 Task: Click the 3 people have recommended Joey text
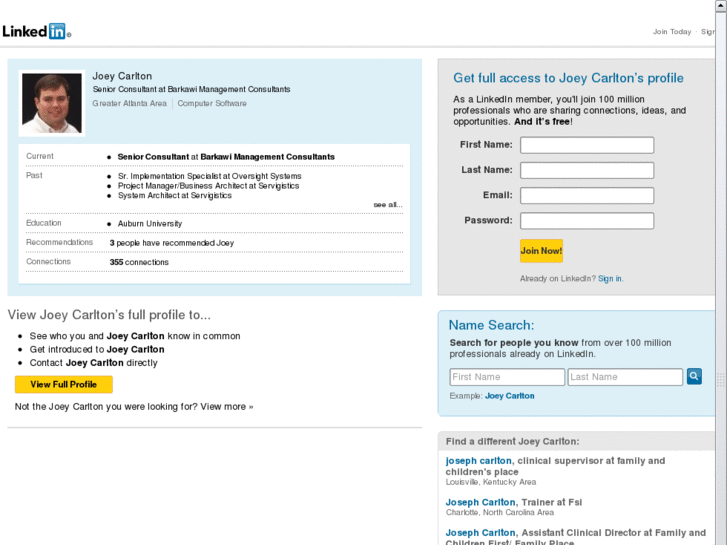tap(172, 243)
